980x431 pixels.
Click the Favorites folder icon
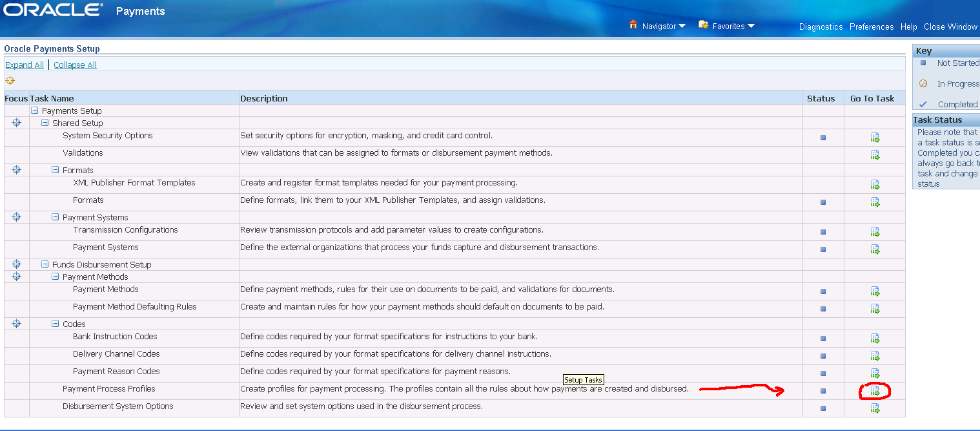[x=704, y=25]
